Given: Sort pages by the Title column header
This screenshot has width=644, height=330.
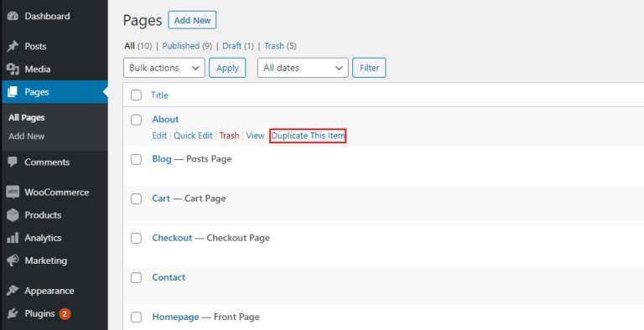Looking at the screenshot, I should [160, 95].
